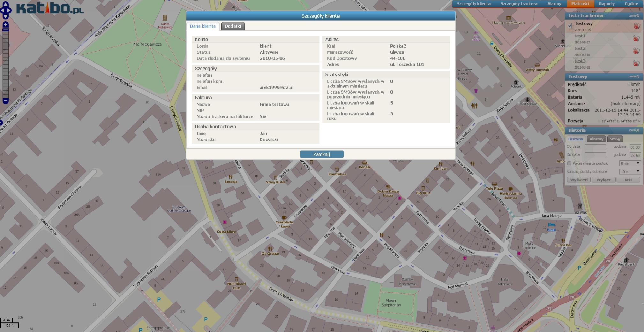This screenshot has width=644, height=332.
Task: Open the Ogólne menu item
Action: (x=631, y=4)
